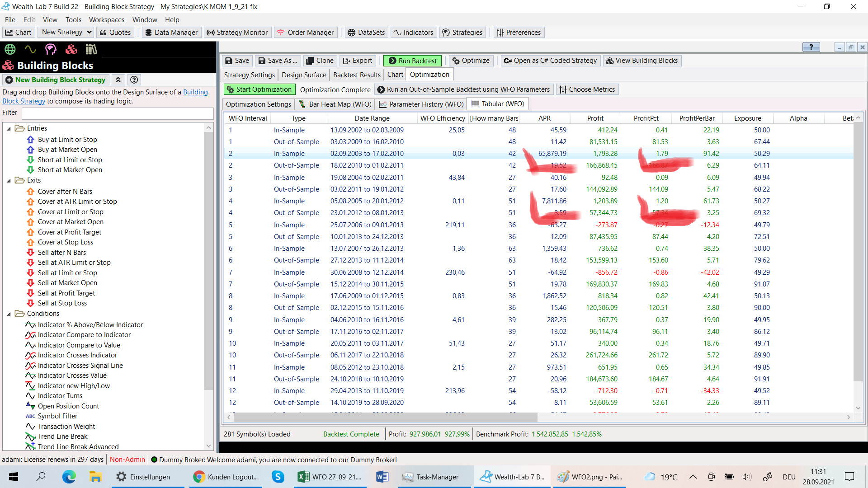Click the library books icon
Image resolution: width=868 pixels, height=488 pixels.
91,49
